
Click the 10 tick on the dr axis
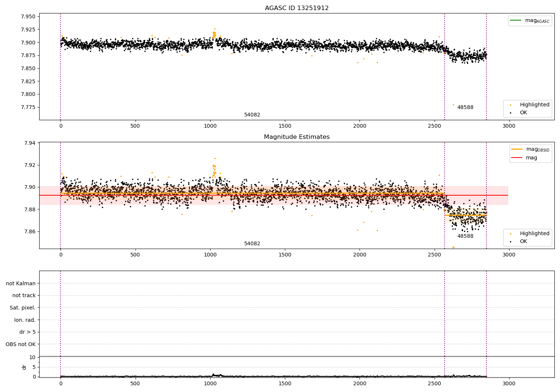[x=32, y=357]
